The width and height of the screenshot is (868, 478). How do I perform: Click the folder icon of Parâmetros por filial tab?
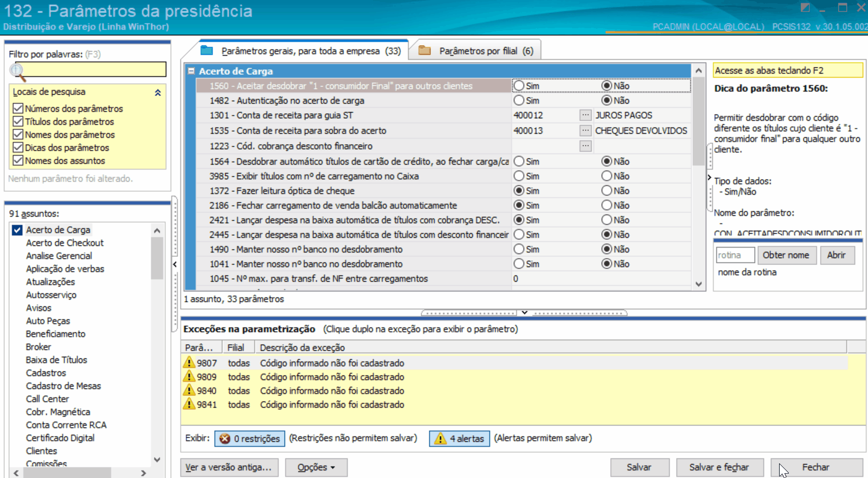click(x=425, y=50)
